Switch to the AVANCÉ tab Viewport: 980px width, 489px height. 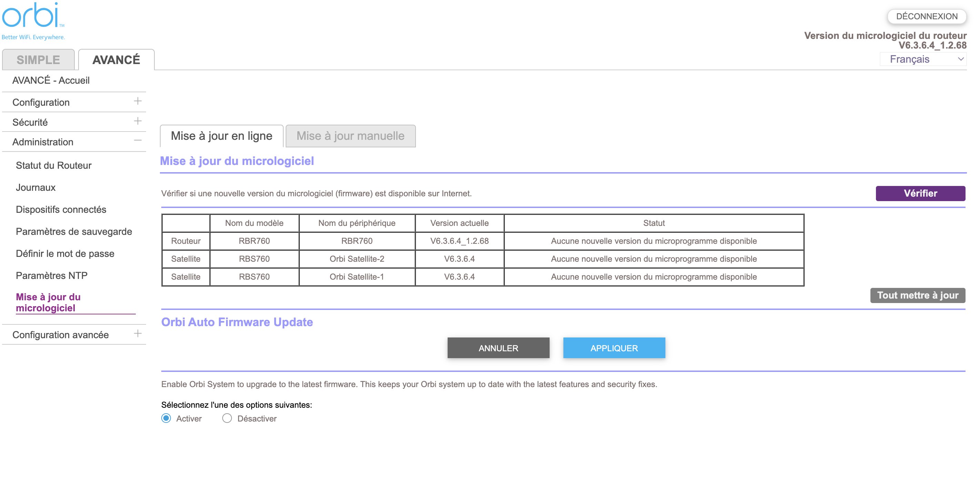coord(116,60)
